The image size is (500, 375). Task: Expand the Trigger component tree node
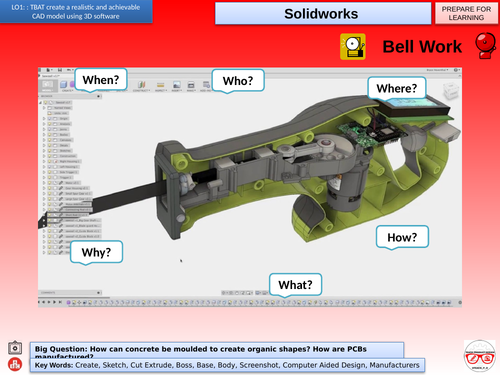(x=44, y=178)
